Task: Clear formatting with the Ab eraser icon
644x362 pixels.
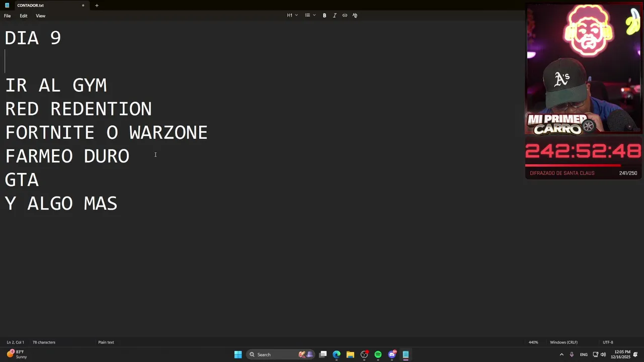Action: pyautogui.click(x=355, y=15)
